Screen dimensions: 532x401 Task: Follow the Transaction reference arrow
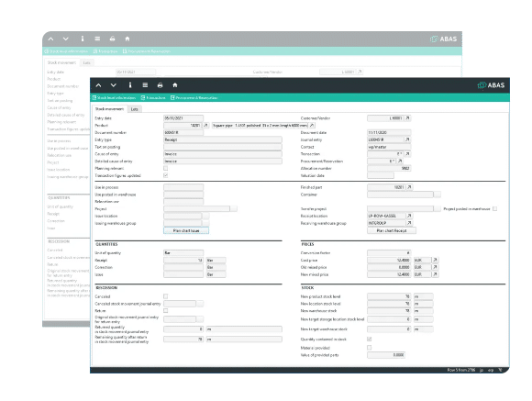click(x=408, y=154)
